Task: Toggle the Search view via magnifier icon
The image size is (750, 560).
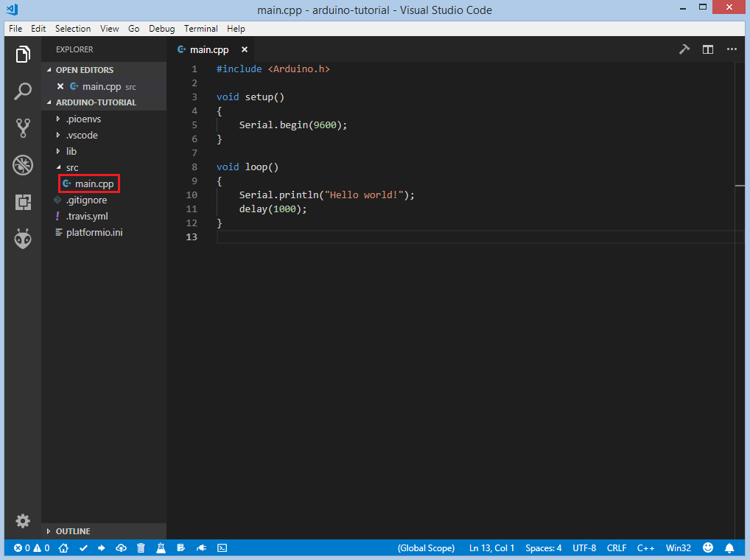Action: (23, 91)
